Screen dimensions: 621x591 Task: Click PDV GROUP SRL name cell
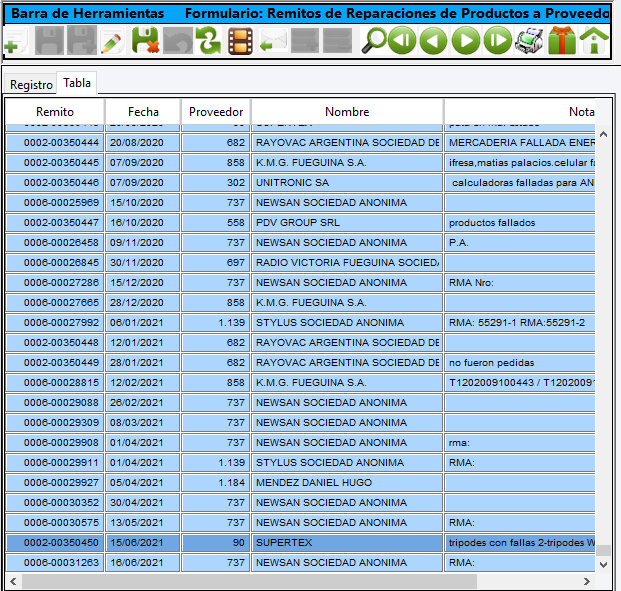347,223
